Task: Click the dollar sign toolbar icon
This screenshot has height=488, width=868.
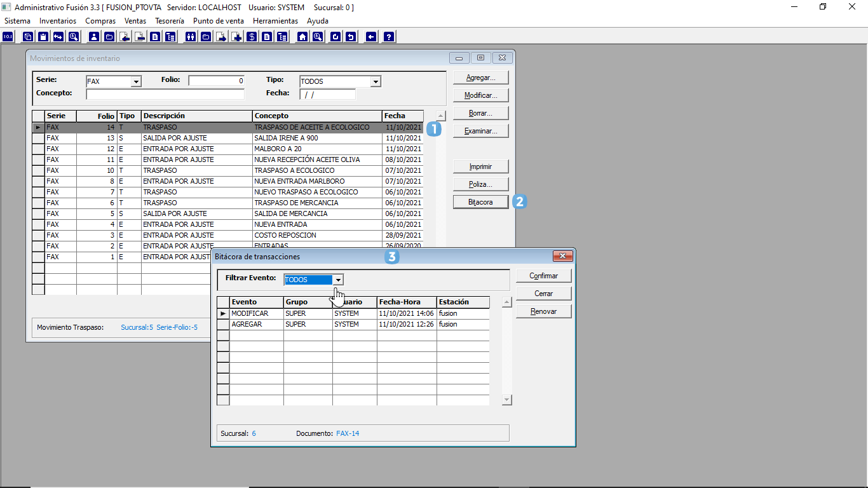Action: pyautogui.click(x=252, y=37)
